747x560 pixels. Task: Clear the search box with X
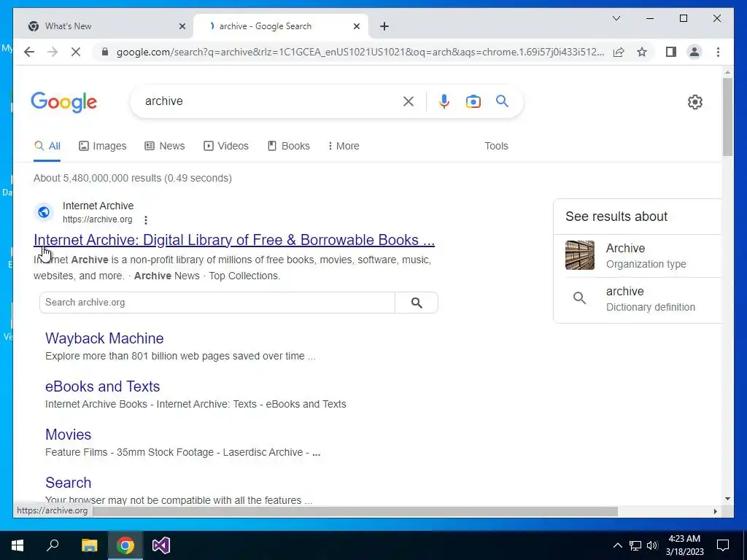(409, 101)
